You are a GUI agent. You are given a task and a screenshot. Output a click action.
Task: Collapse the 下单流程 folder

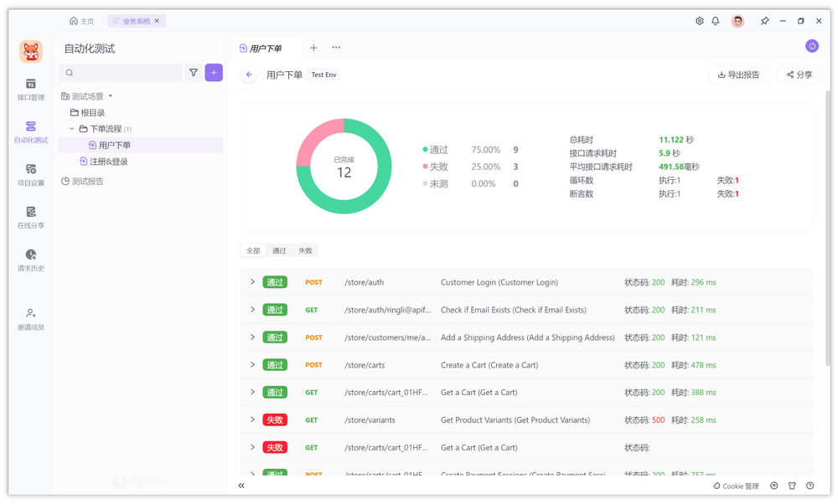[72, 129]
